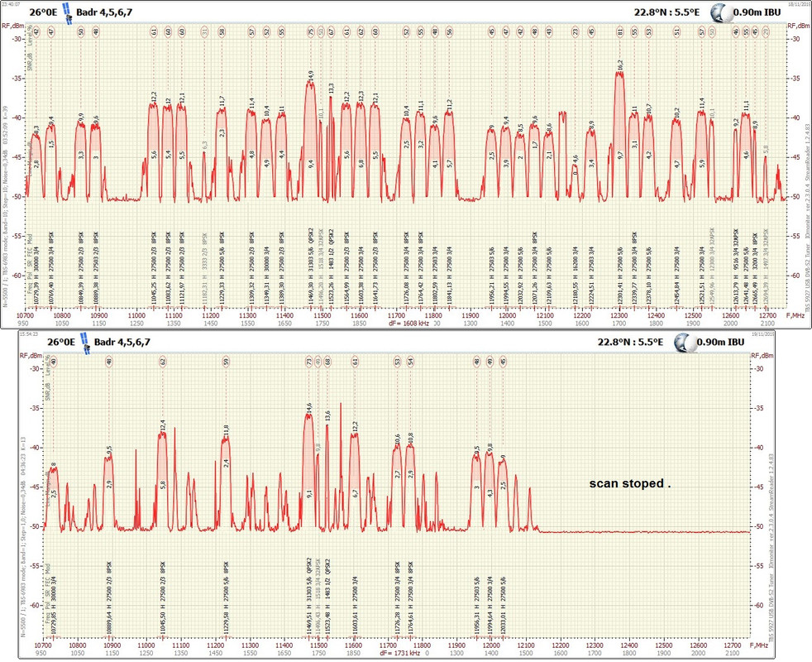Screen dimensions: 812x662
Task: Select the level marker 23 in the top chart
Action: 575,31
